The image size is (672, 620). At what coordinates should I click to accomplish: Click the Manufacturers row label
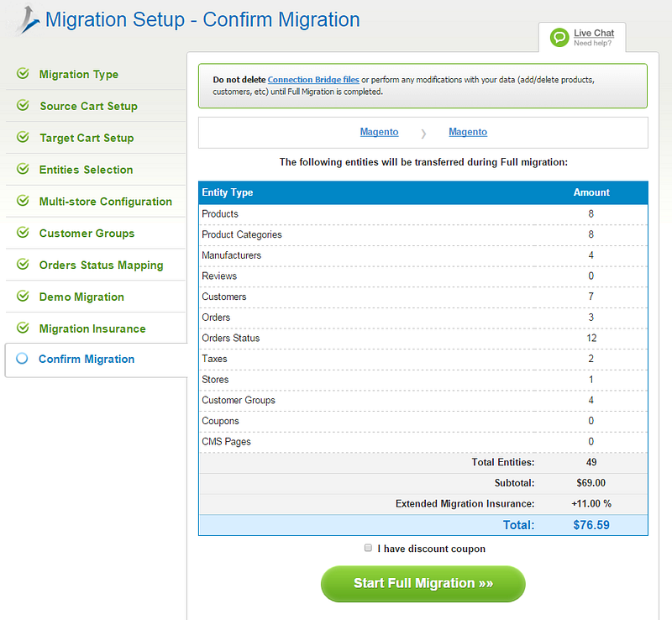232,255
